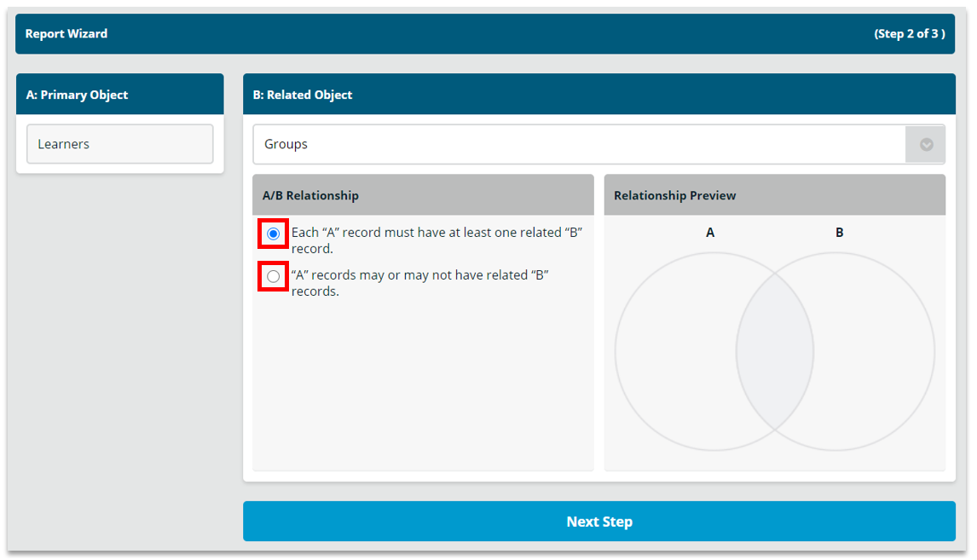Click the chevron arrow on Groups dropdown
The image size is (977, 560).
click(927, 145)
